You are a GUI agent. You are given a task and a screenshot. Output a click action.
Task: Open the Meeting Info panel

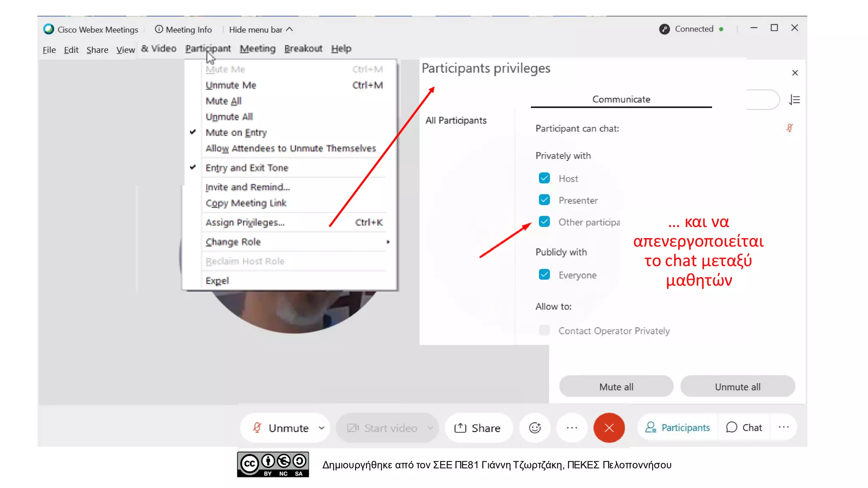(x=183, y=30)
